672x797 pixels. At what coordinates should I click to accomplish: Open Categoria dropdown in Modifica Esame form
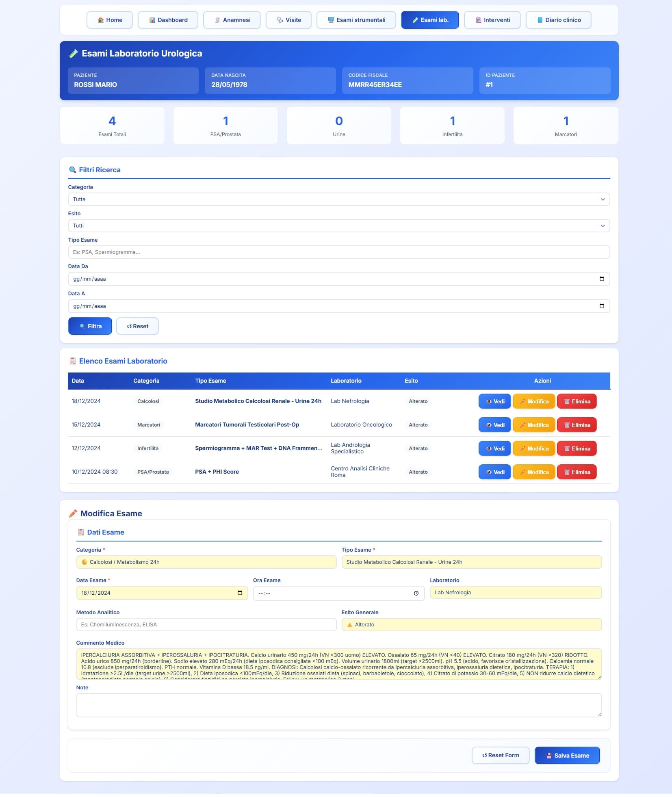[206, 562]
